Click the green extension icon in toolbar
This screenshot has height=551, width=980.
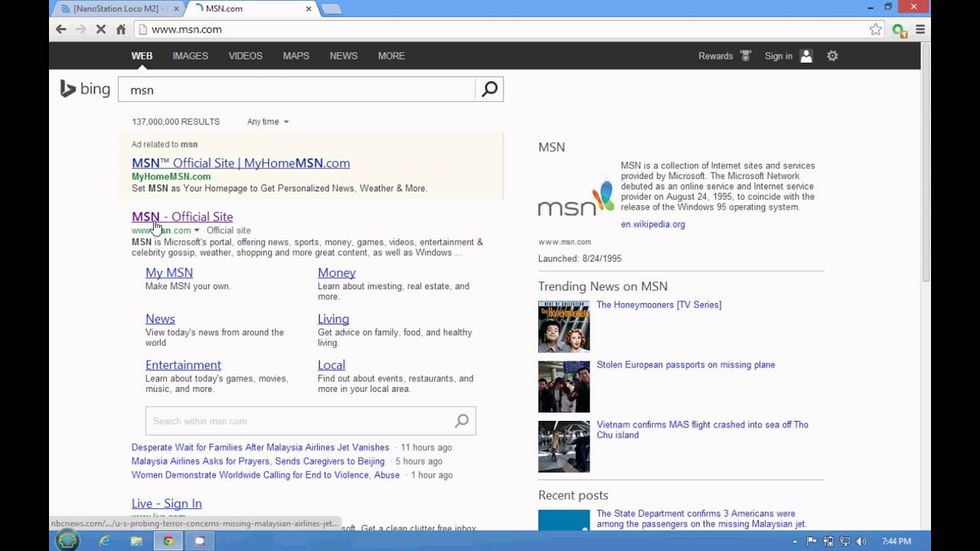click(x=900, y=30)
